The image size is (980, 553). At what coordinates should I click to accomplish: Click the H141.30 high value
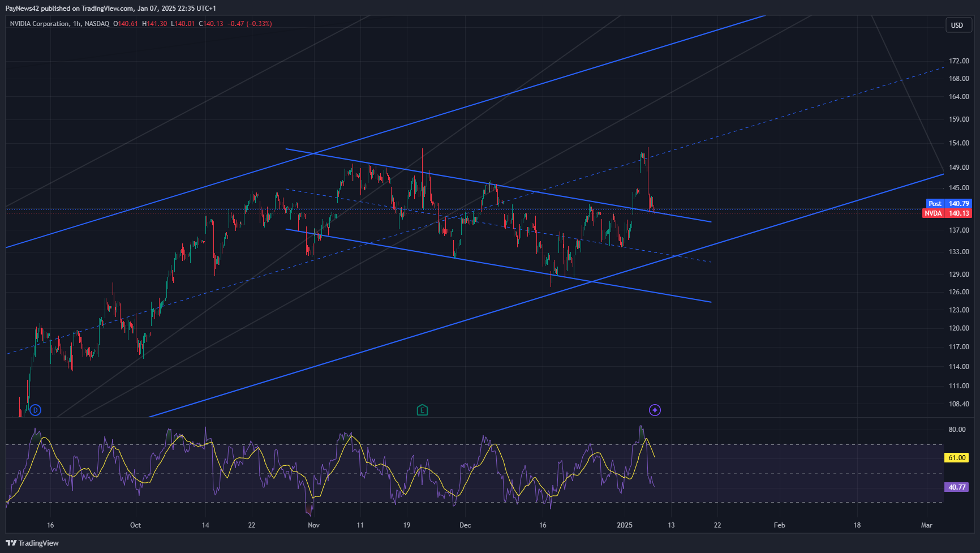pos(154,24)
